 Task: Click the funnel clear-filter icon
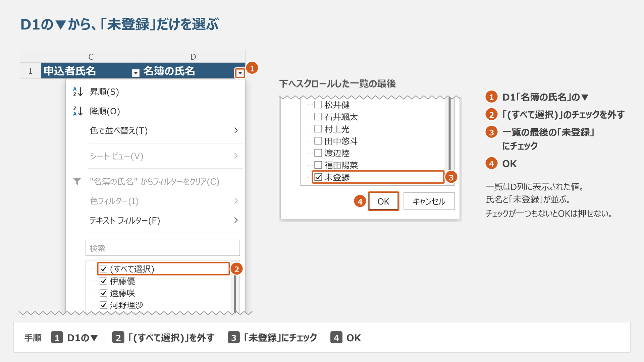tap(77, 182)
